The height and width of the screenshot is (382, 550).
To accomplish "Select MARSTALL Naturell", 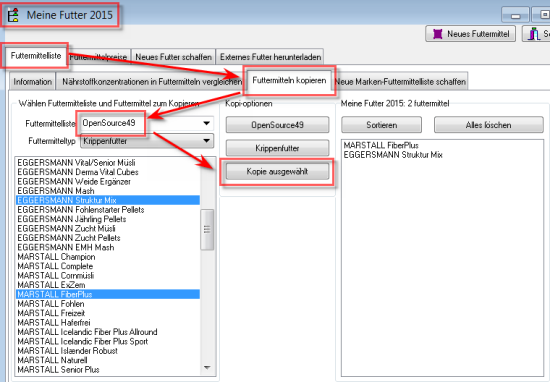I will 108,360.
